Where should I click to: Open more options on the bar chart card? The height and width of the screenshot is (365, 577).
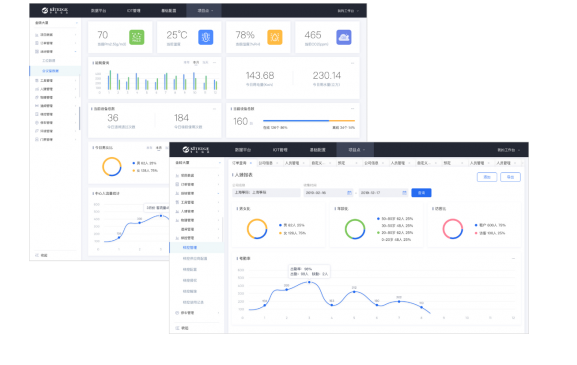pyautogui.click(x=215, y=63)
